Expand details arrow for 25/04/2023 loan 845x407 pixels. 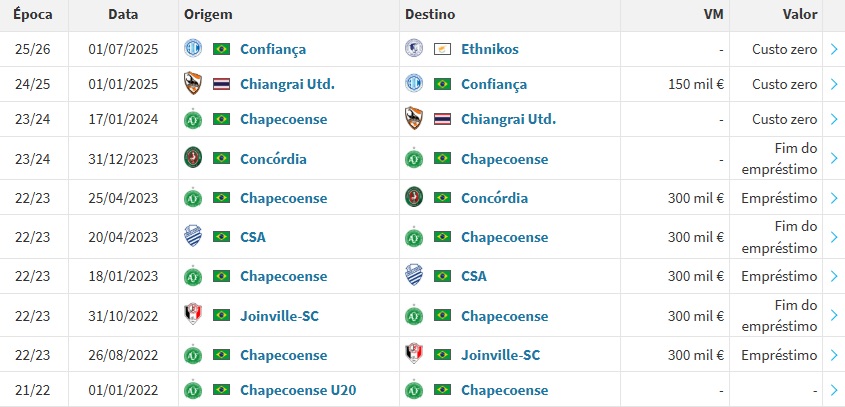click(834, 198)
